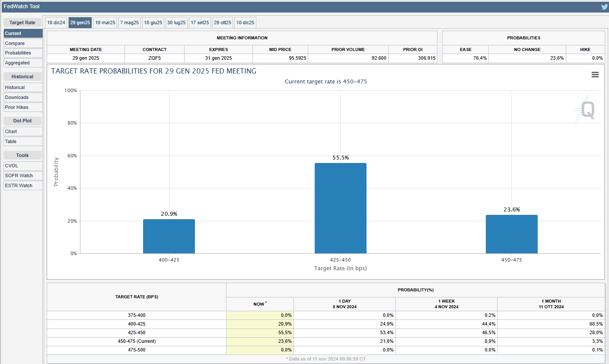This screenshot has width=609, height=364.
Task: Click the prior volume value 92.600
Action: point(348,58)
